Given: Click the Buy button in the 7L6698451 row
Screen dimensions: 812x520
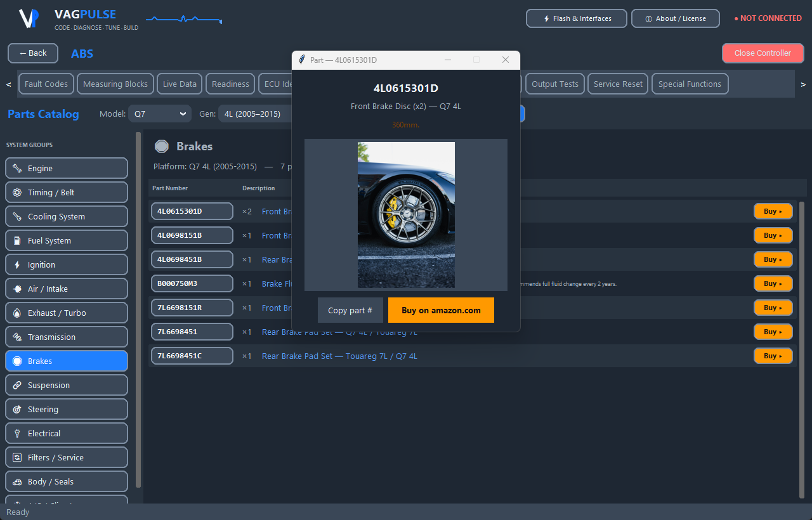Looking at the screenshot, I should point(773,332).
